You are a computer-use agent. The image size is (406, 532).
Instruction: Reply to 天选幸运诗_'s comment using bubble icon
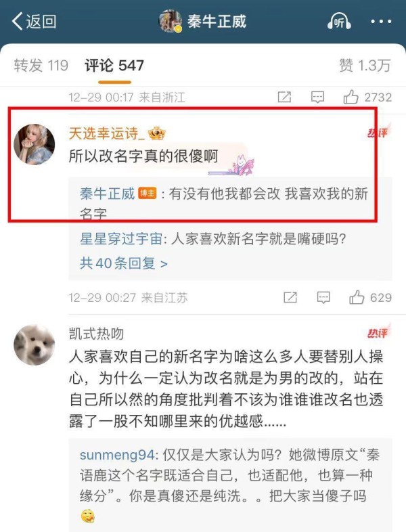click(323, 298)
